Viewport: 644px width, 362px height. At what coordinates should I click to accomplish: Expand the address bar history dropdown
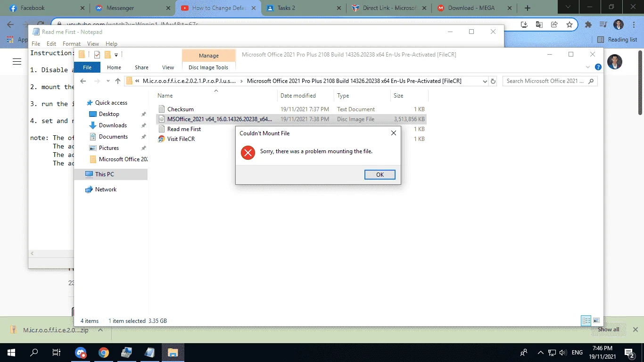(x=485, y=81)
